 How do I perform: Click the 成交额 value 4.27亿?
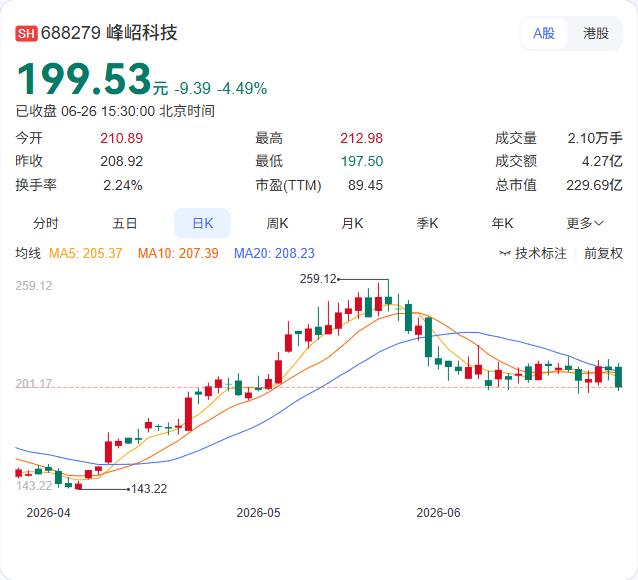pos(602,161)
